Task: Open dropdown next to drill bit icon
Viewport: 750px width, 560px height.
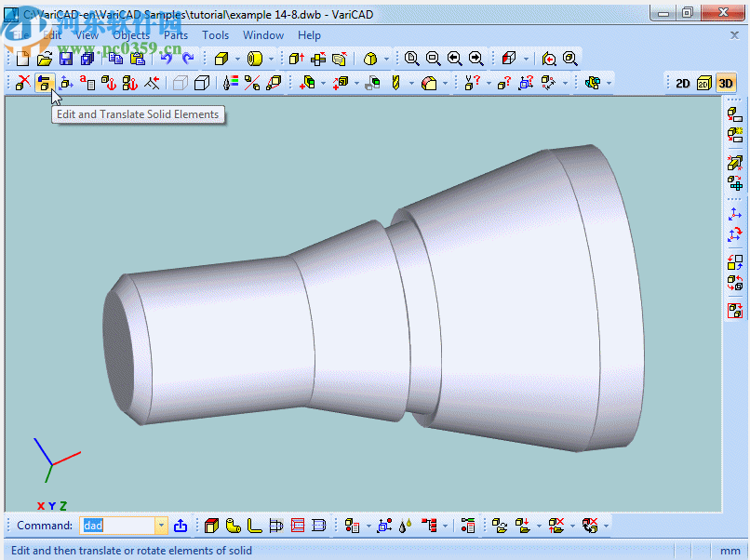Action: pos(412,83)
